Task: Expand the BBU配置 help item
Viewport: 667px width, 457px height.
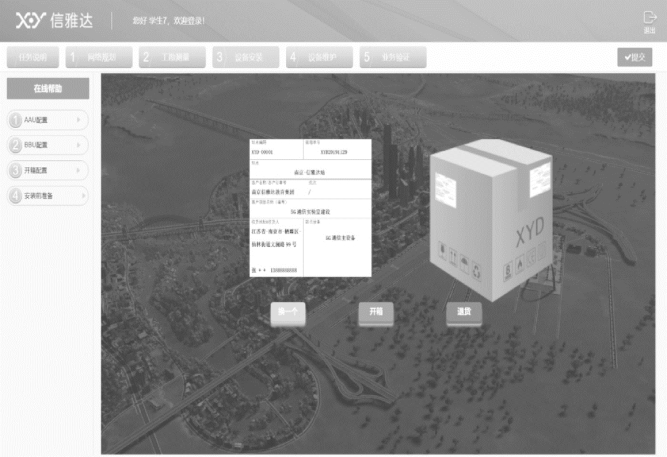Action: pyautogui.click(x=48, y=145)
